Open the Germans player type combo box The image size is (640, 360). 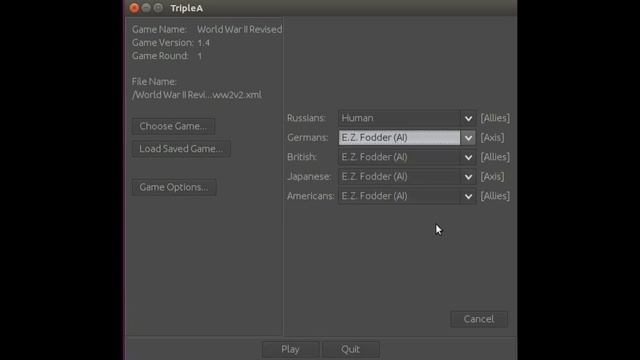pyautogui.click(x=407, y=138)
